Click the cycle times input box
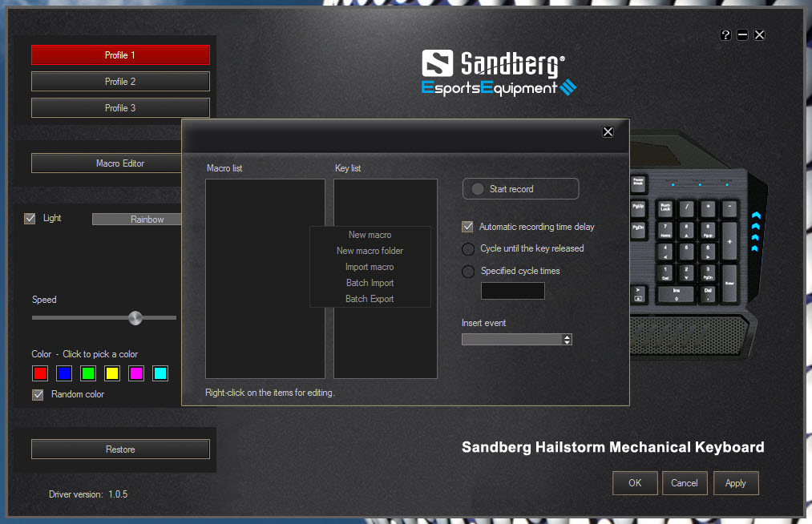This screenshot has width=812, height=524. point(513,291)
